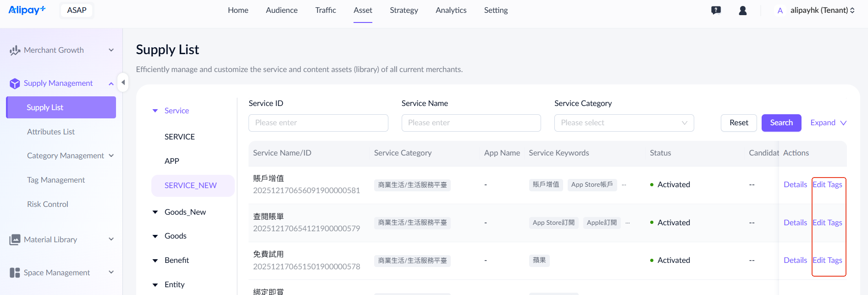Expand Category Management submenu

pyautogui.click(x=111, y=156)
